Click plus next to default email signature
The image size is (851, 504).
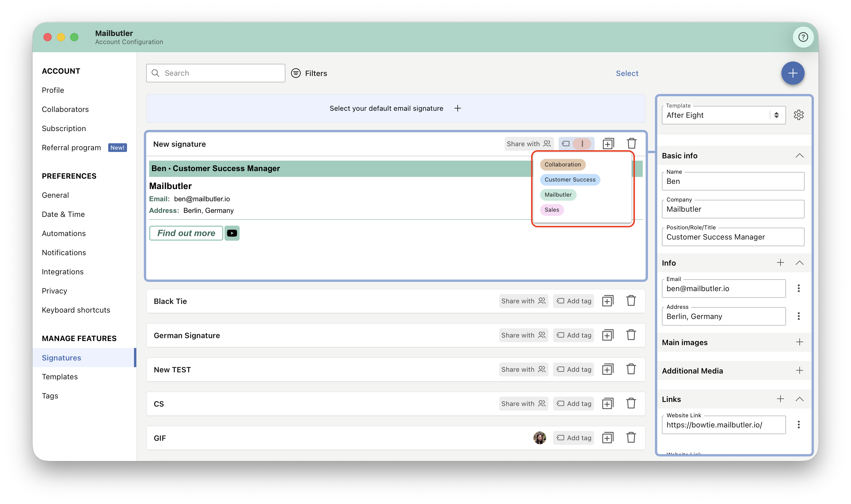click(457, 108)
